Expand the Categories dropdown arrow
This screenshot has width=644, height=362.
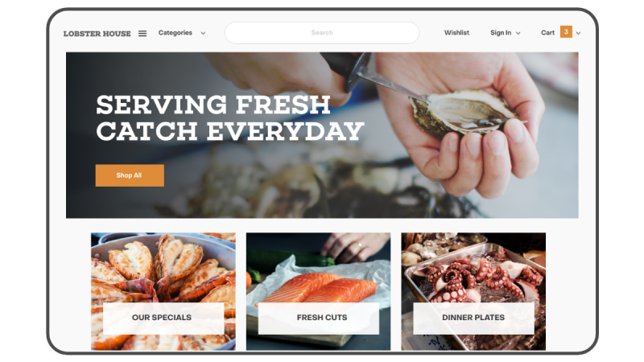point(203,33)
